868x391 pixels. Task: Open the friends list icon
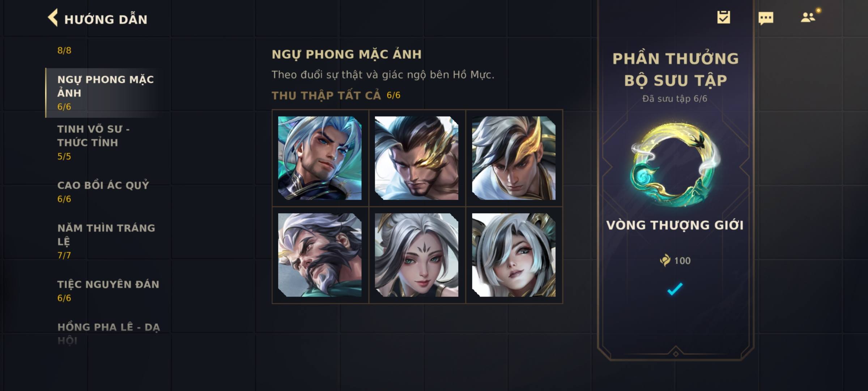[x=808, y=17]
